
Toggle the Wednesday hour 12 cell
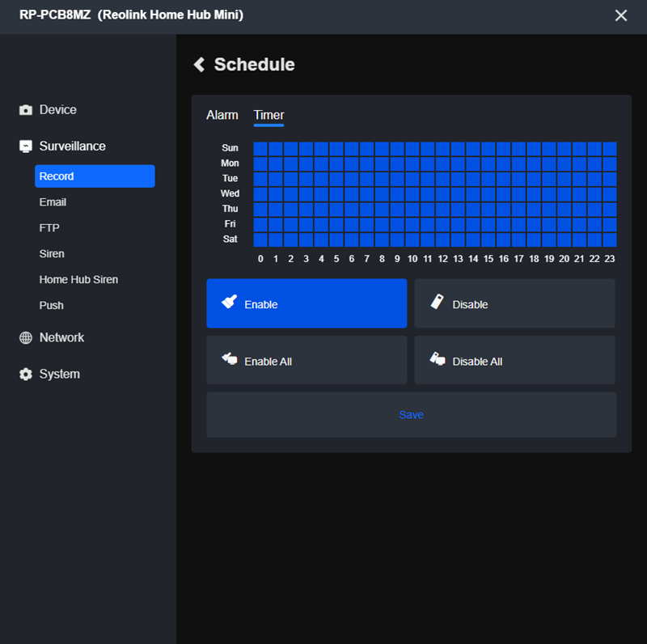[x=442, y=194]
